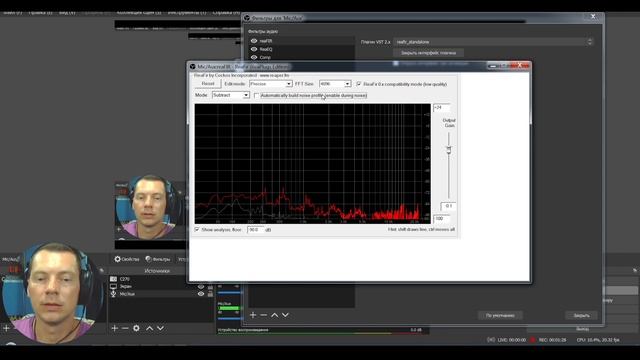The height and width of the screenshot is (360, 640).
Task: Click the Экран monitor source icon
Action: [113, 286]
